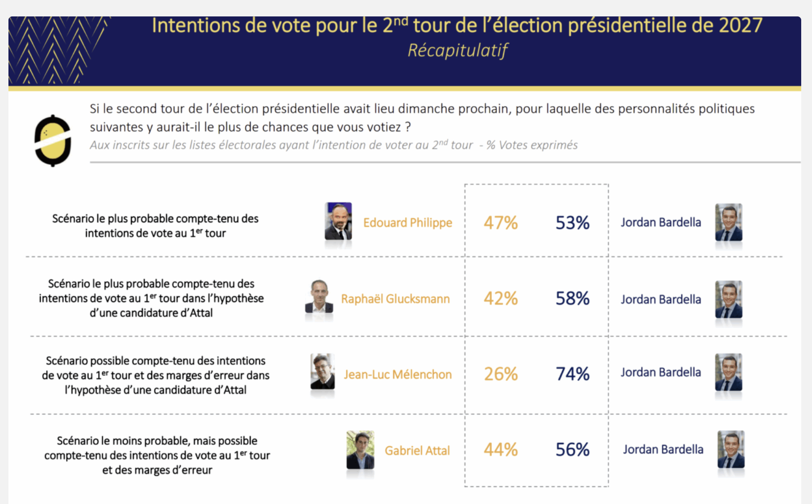Select the Jean-Luc Mélenchon name label
Screen dimensions: 812x504
point(398,374)
